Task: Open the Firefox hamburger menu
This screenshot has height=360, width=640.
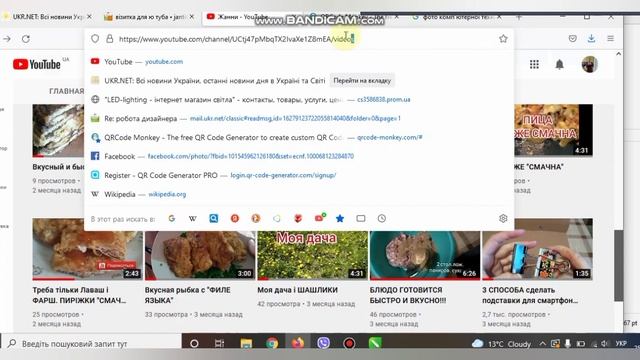Action: click(x=611, y=38)
